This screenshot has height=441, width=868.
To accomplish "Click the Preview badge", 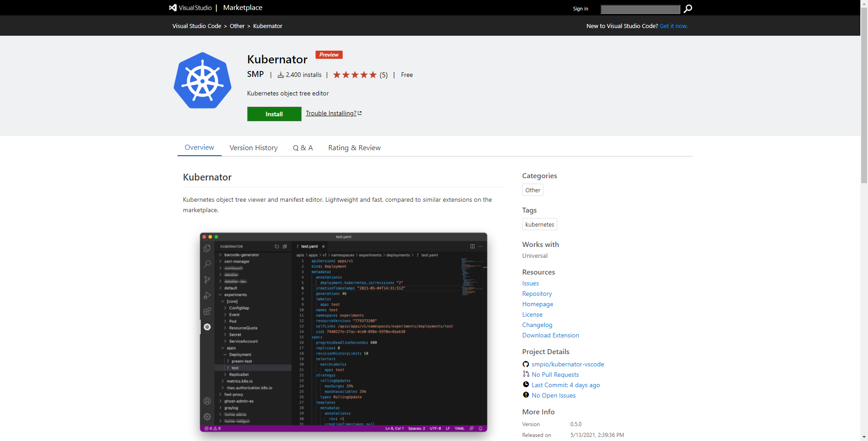I will click(329, 55).
